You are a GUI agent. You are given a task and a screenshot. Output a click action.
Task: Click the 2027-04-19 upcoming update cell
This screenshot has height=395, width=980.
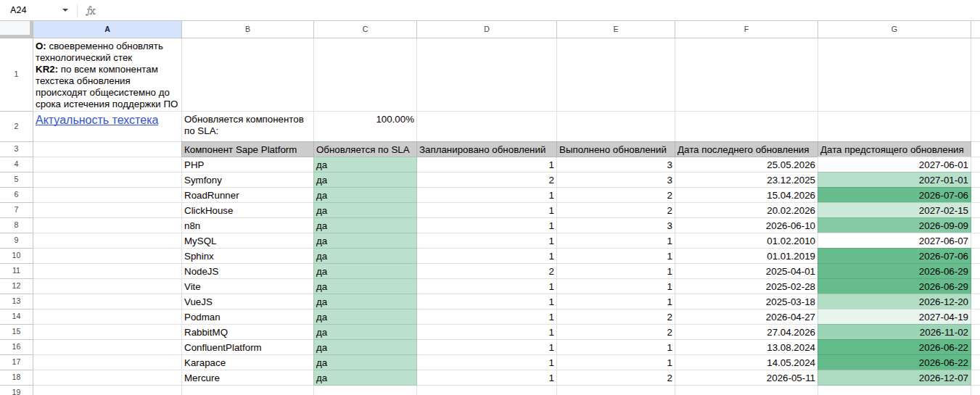coord(894,317)
